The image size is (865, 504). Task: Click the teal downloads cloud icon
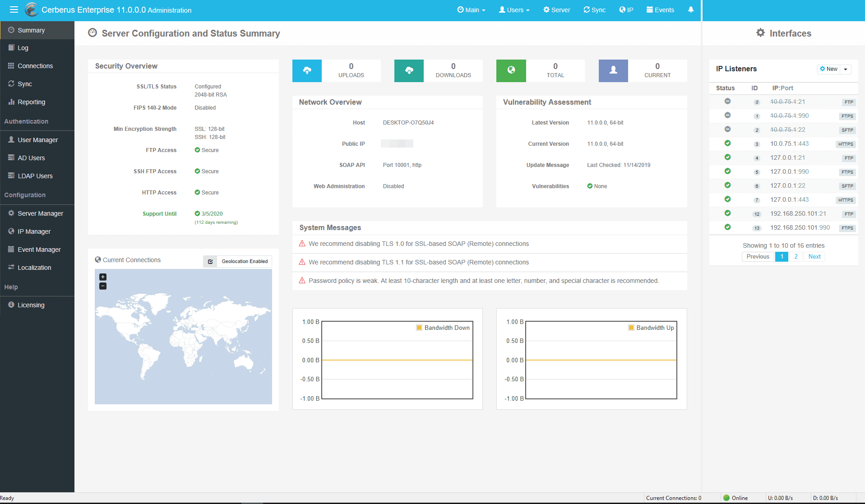coord(409,70)
